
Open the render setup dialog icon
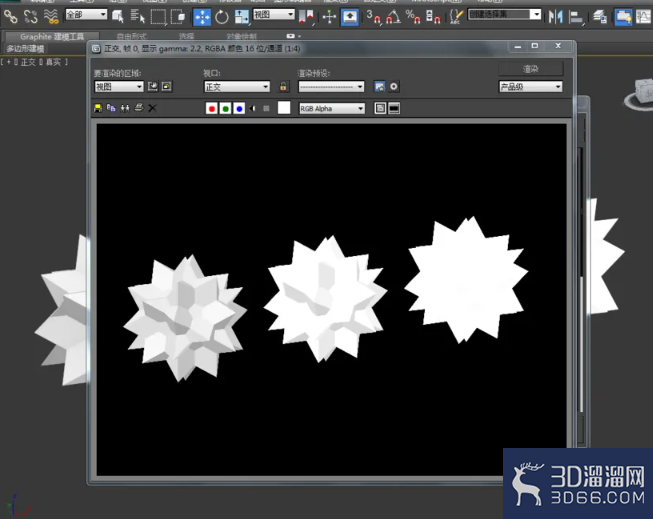point(379,87)
